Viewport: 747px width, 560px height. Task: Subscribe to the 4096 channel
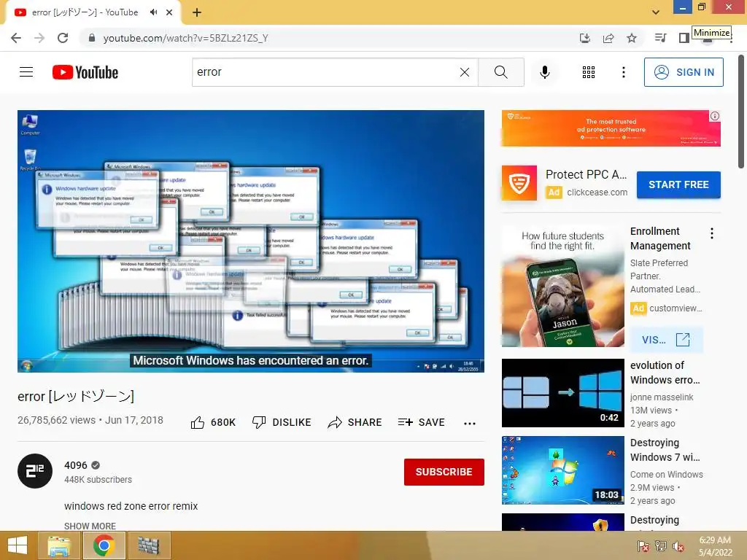tap(444, 472)
